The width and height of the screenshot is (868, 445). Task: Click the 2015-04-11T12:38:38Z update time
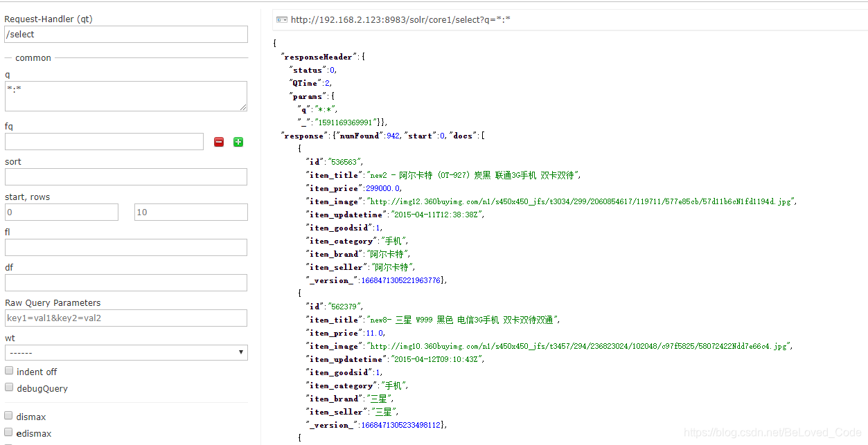pyautogui.click(x=436, y=215)
